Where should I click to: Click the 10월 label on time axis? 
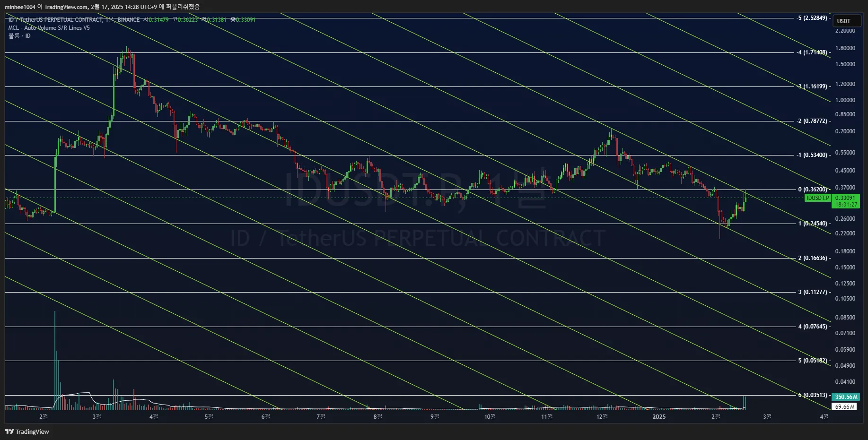[490, 416]
